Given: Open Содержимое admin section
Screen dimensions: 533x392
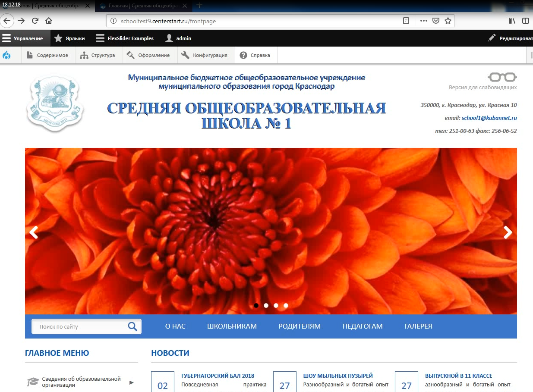Looking at the screenshot, I should pyautogui.click(x=47, y=55).
